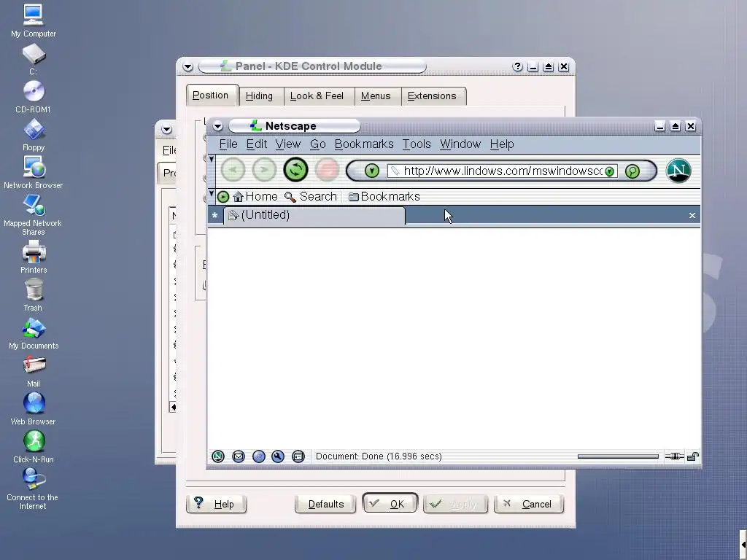Open Mail from the status bar envelope icon

pos(239,456)
